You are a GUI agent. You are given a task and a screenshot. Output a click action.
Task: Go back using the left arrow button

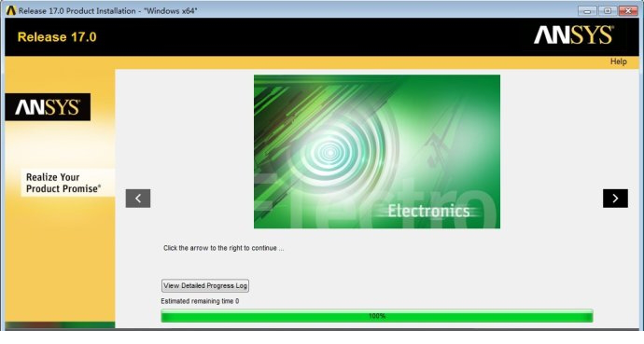[x=138, y=199]
